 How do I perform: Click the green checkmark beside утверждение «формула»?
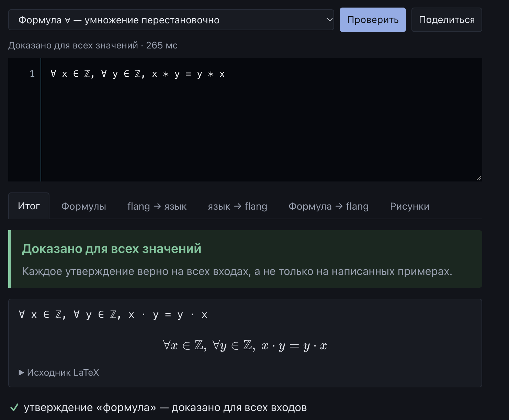[x=14, y=408]
